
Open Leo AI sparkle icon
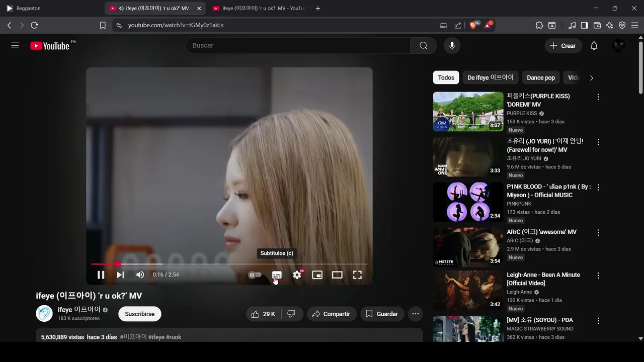tap(610, 25)
